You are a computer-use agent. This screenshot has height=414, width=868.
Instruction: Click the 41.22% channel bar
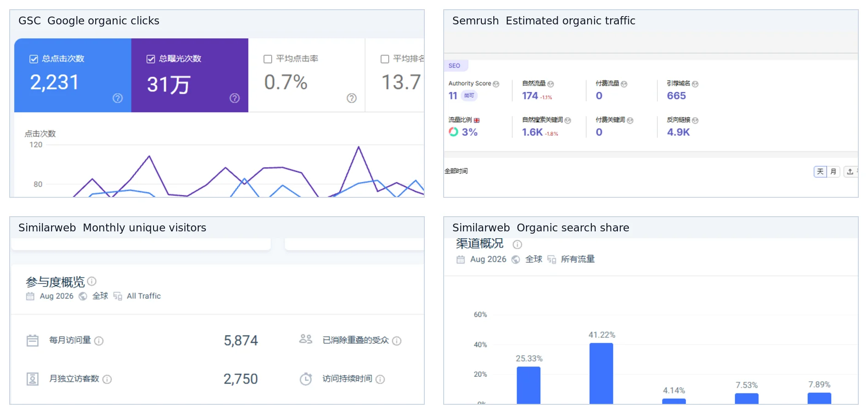point(601,374)
